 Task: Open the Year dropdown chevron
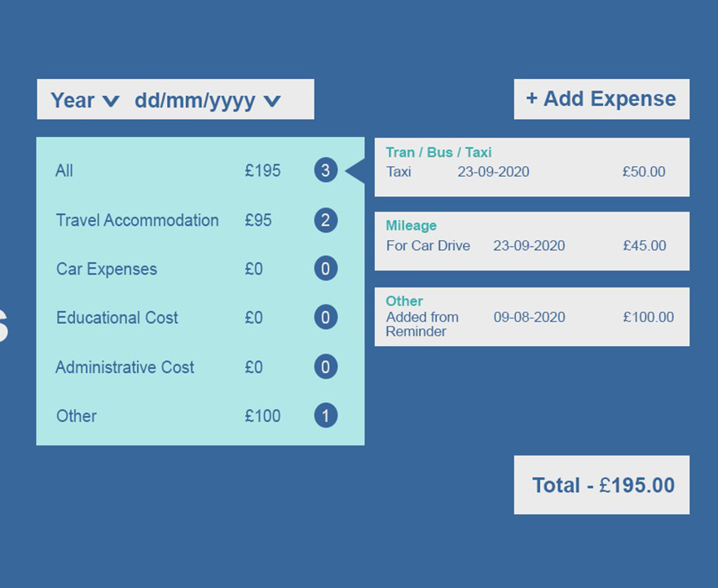pyautogui.click(x=111, y=101)
